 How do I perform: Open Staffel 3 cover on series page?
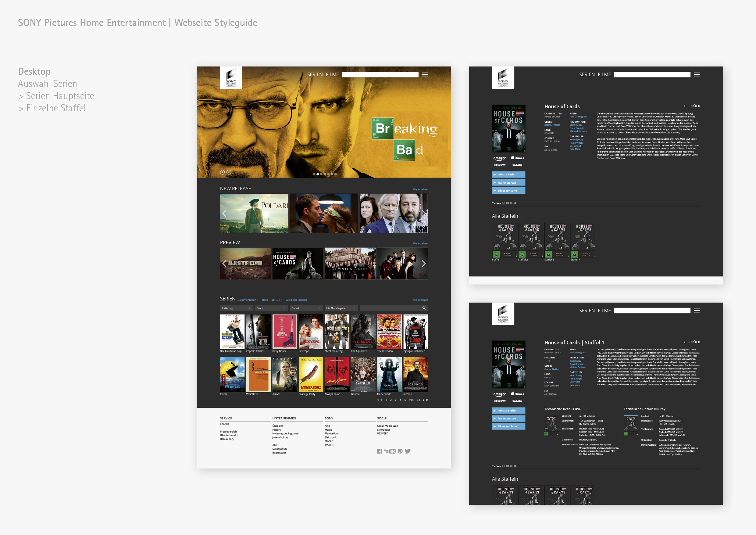click(557, 240)
